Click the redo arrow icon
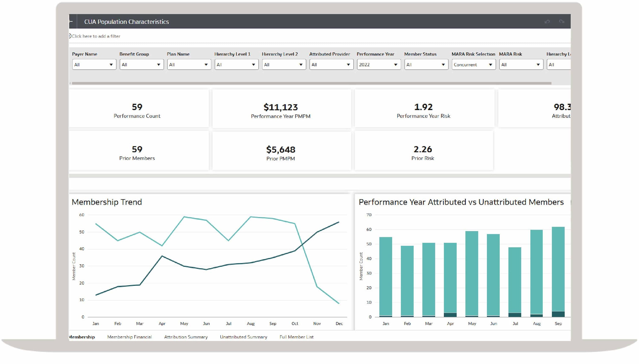This screenshot has width=639, height=364. [x=562, y=21]
